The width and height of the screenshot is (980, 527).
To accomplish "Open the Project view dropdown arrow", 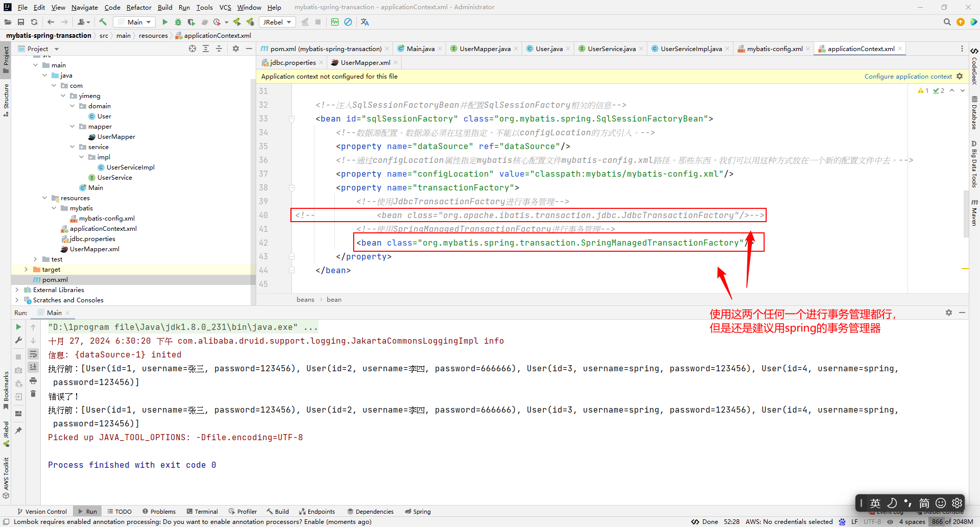I will (x=57, y=49).
